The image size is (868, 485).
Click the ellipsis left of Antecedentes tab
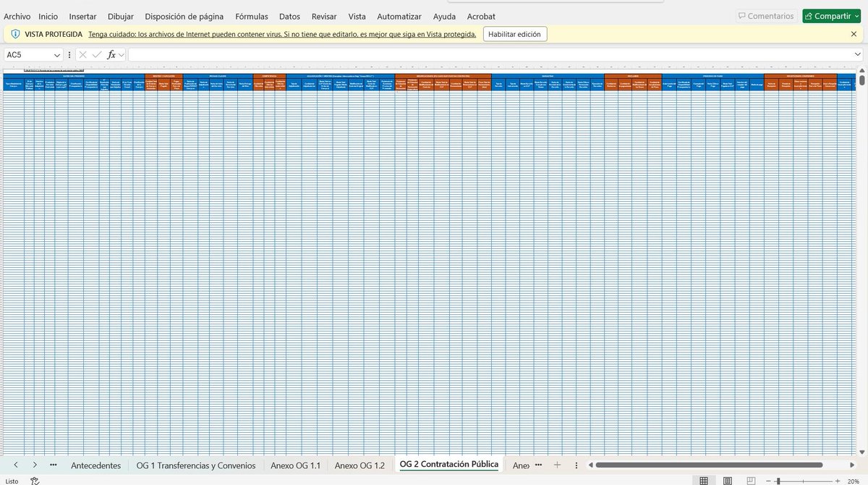[x=54, y=464]
